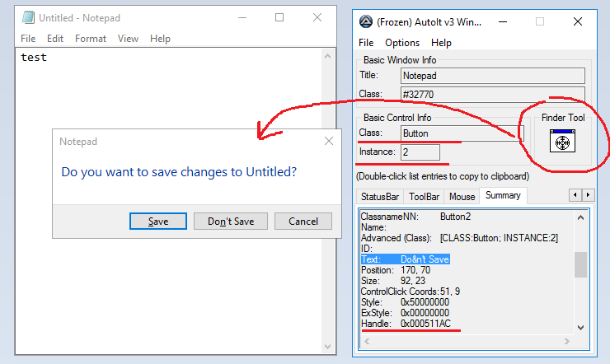This screenshot has height=364, width=610.
Task: Click the Notepad app icon in title bar
Action: click(x=28, y=18)
